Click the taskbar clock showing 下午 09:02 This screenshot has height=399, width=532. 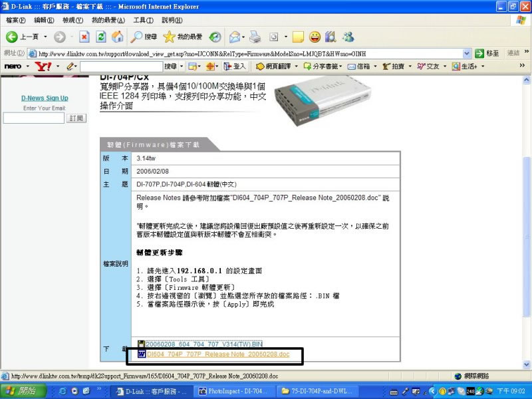[x=511, y=391]
